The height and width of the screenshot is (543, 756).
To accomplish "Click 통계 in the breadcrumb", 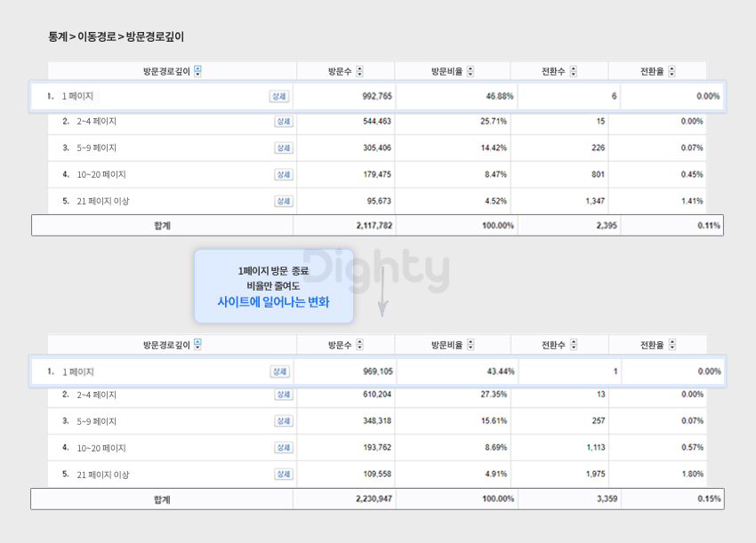I will (58, 36).
